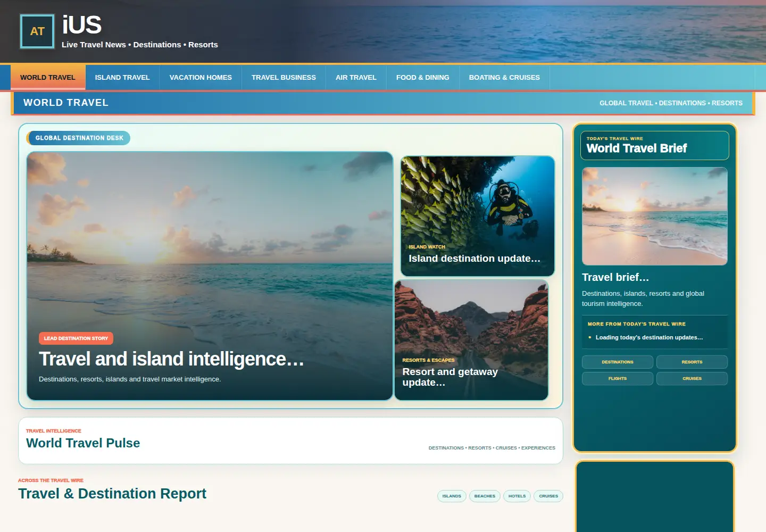Select the World Travel nav tab
Viewport: 766px width, 532px height.
48,77
